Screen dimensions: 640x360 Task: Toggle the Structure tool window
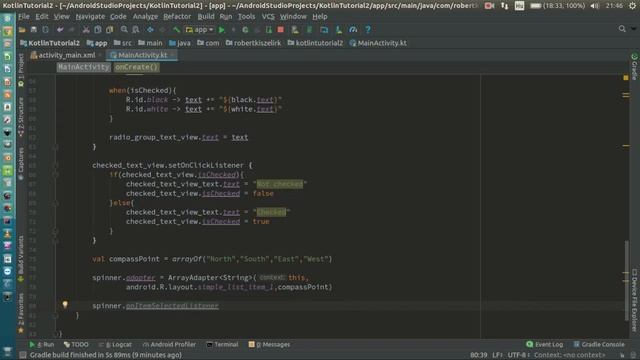21,117
